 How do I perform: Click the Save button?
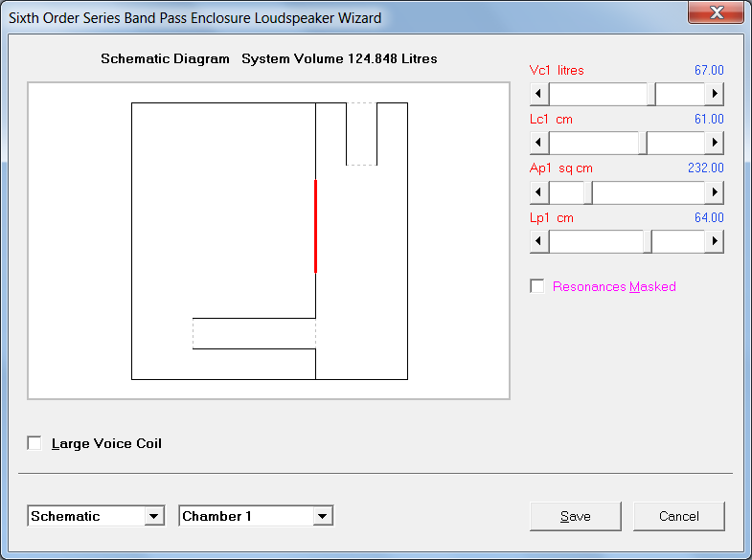tap(576, 516)
